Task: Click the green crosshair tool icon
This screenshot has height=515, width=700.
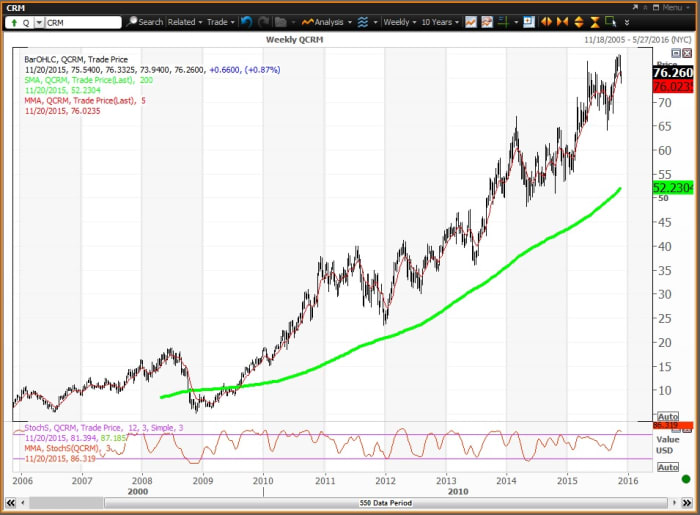Action: pyautogui.click(x=505, y=21)
